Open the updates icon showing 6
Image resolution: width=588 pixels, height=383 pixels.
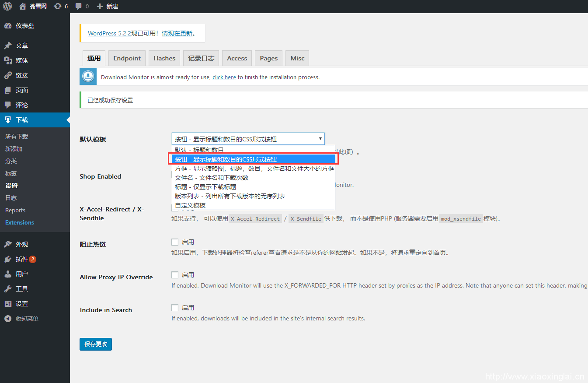(x=58, y=6)
